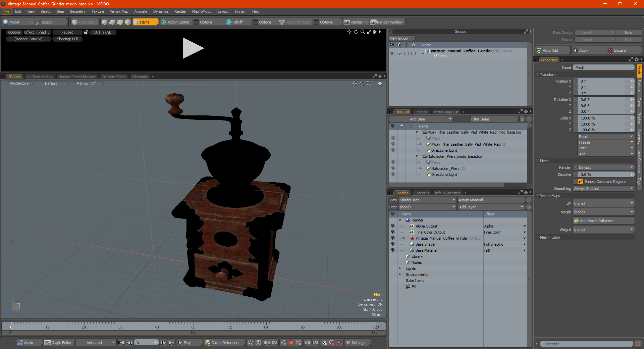Switch to Schematic tab
Screen dimensions: 644x349
140,77
